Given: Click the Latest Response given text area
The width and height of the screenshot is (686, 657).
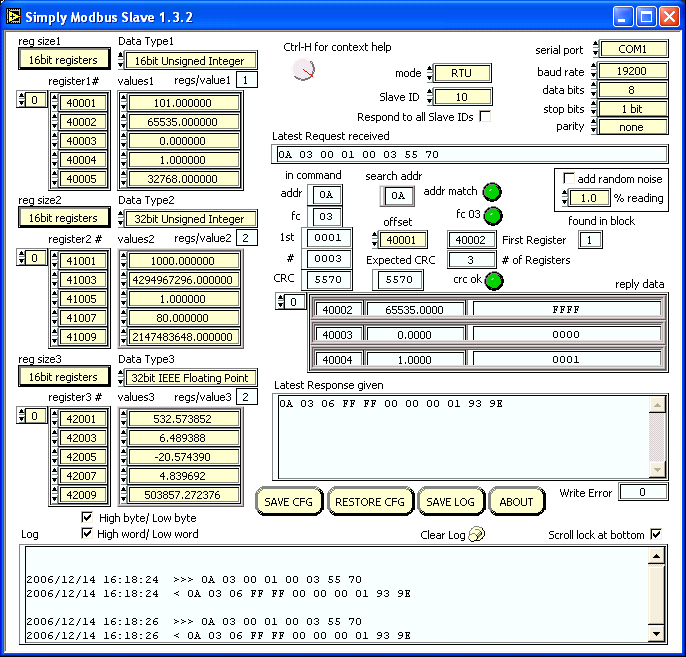Looking at the screenshot, I should tap(464, 437).
